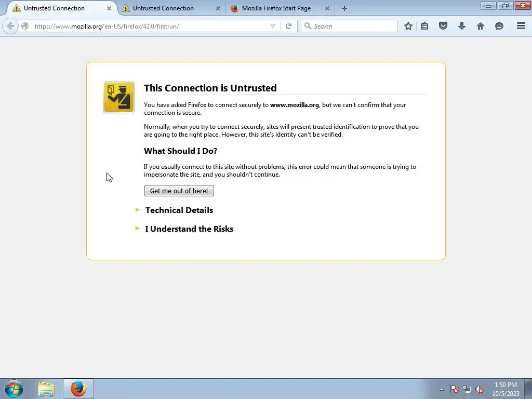Open the Firefox hamburger menu

[x=521, y=26]
